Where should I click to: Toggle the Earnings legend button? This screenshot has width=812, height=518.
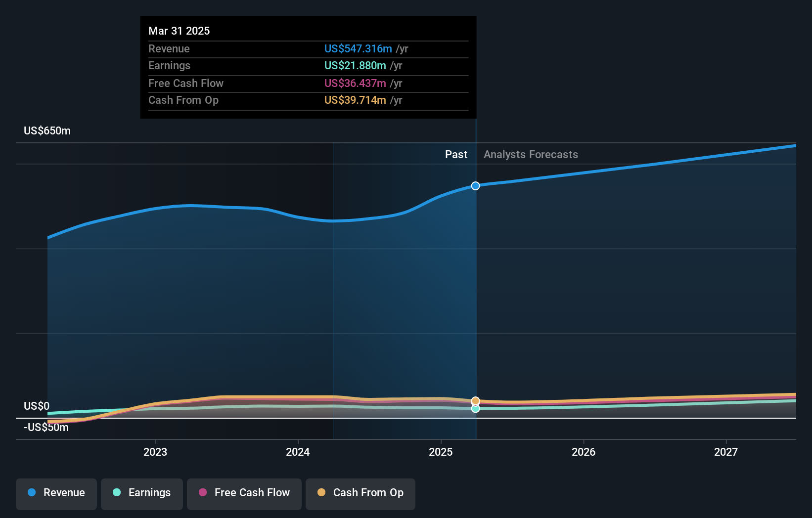point(142,494)
